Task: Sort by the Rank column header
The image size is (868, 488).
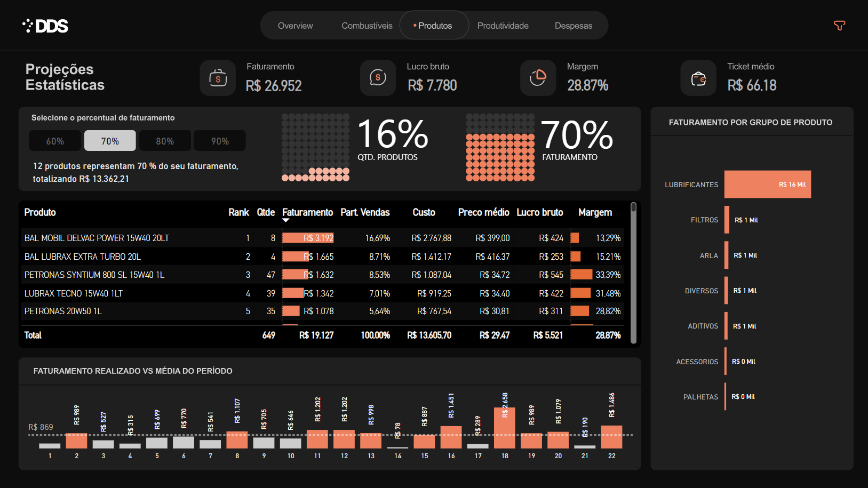Action: coord(238,212)
